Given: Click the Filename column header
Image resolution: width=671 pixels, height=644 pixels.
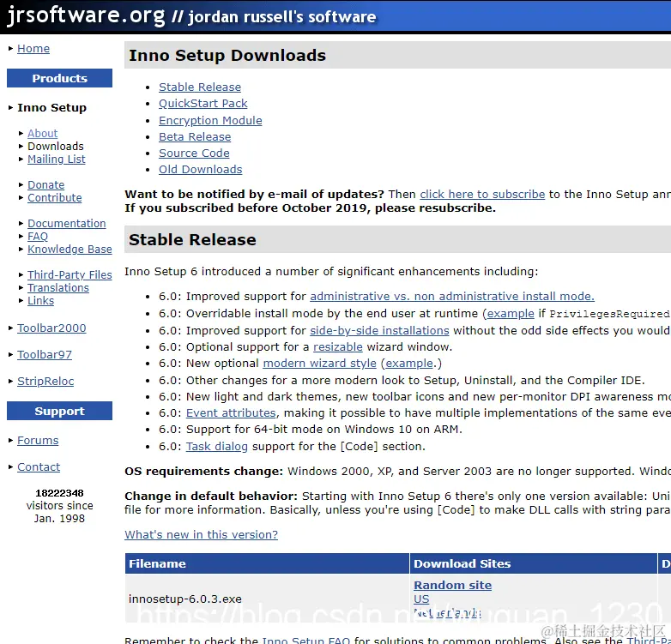Looking at the screenshot, I should click(267, 563).
